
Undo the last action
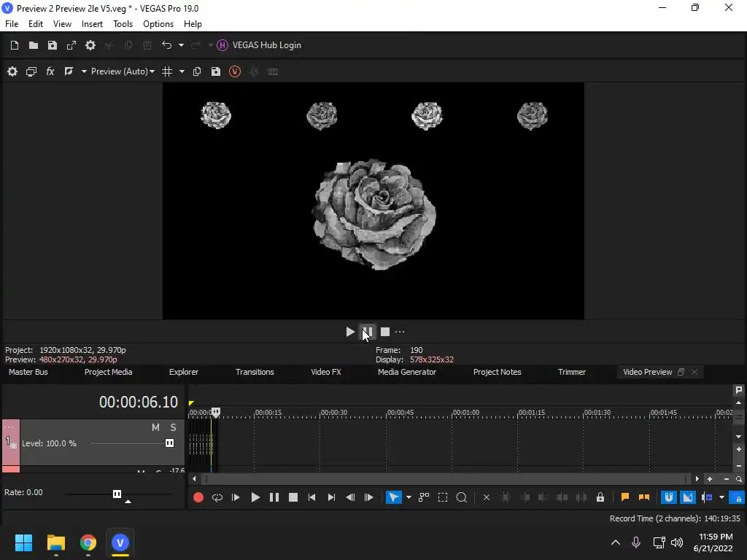pyautogui.click(x=167, y=45)
